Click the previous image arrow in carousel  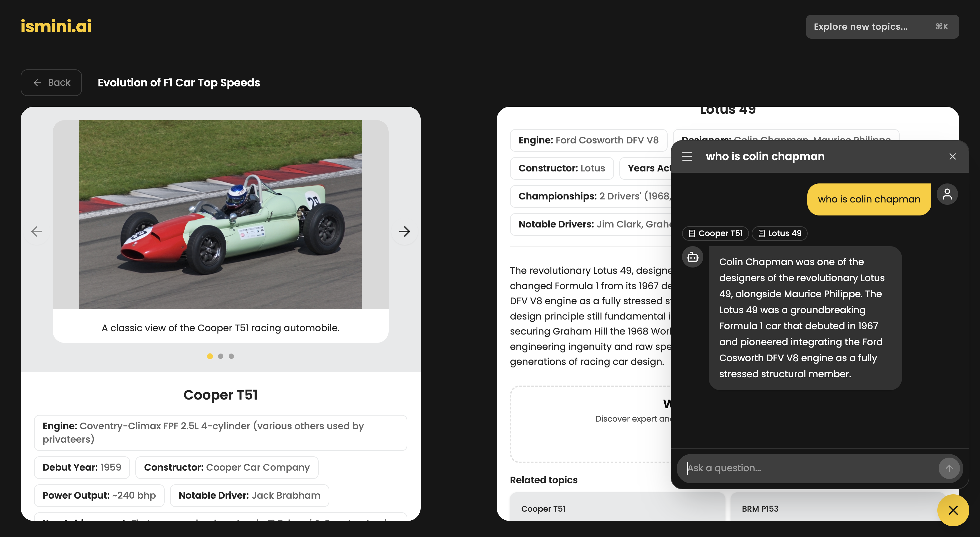point(37,231)
